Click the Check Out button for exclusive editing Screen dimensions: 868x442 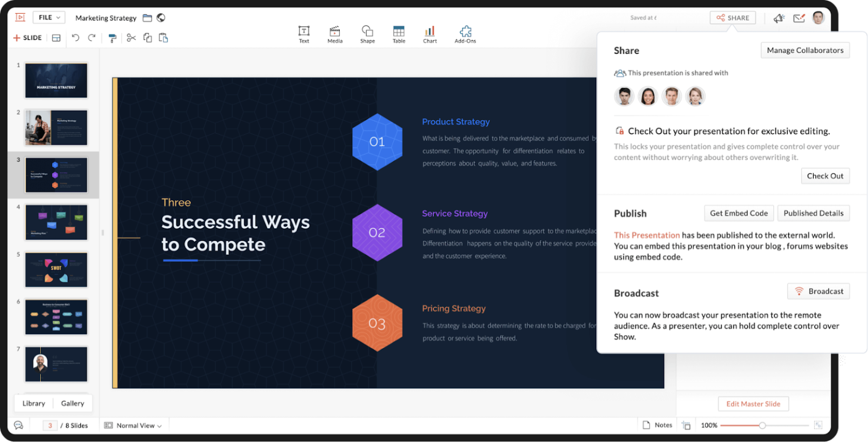coord(825,176)
